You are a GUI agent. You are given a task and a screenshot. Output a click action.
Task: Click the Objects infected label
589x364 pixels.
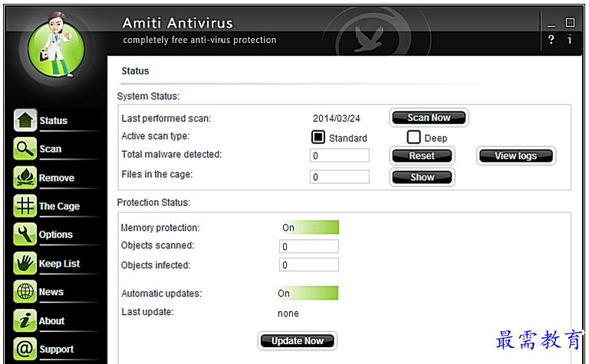(x=156, y=265)
